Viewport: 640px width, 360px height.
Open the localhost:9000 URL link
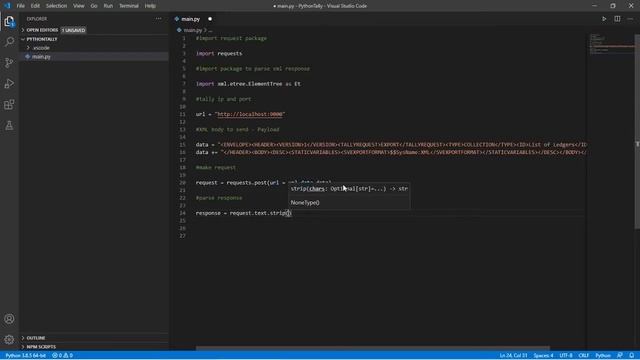coord(250,114)
